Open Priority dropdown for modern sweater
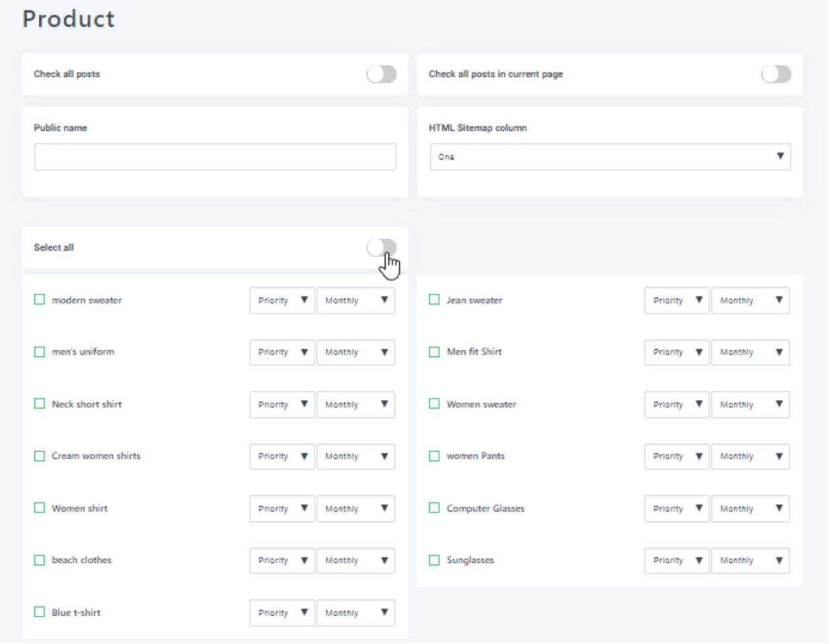 tap(282, 301)
